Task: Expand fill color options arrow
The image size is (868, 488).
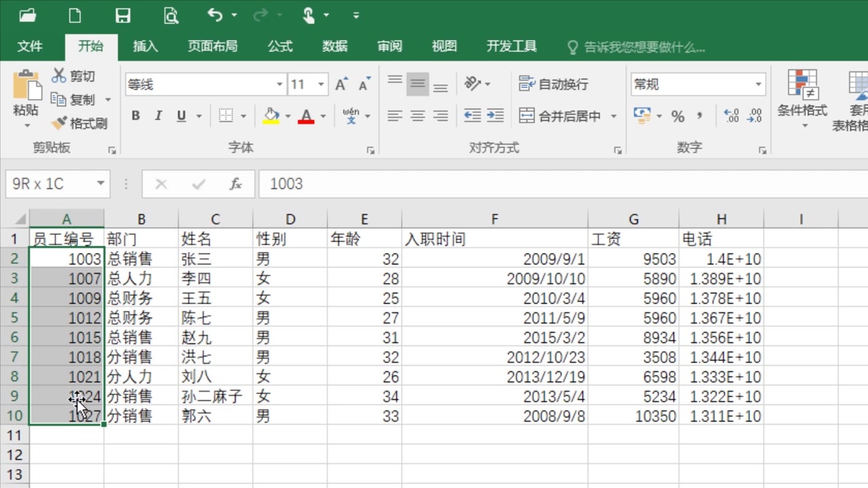Action: 288,117
